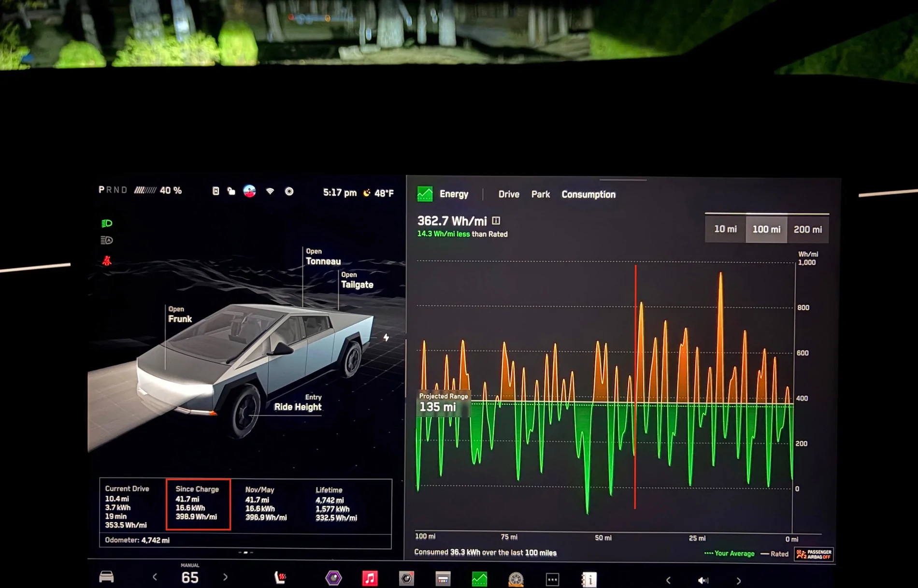Tap info icon beside 362.7 Wh/mi
This screenshot has height=588, width=918.
pos(496,221)
